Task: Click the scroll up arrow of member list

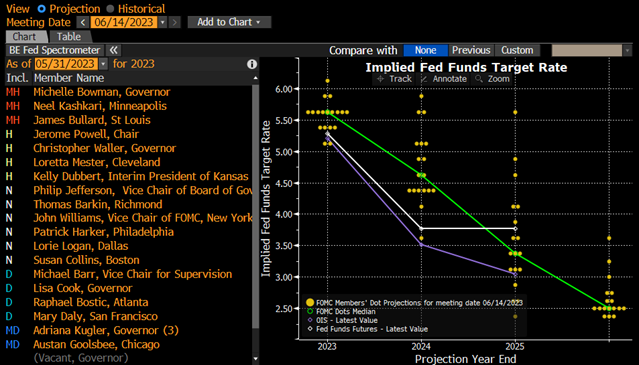Action: click(x=256, y=78)
